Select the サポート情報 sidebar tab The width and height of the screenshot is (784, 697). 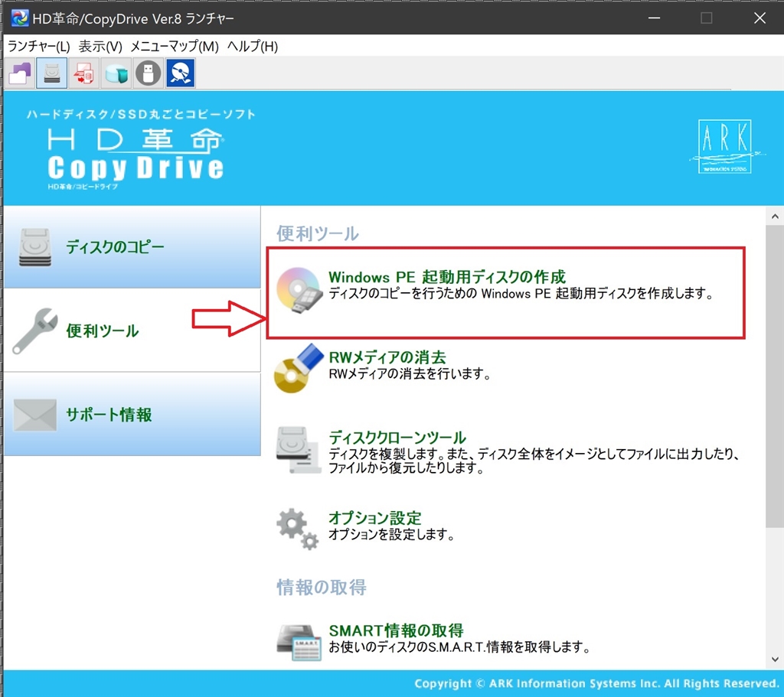[132, 414]
